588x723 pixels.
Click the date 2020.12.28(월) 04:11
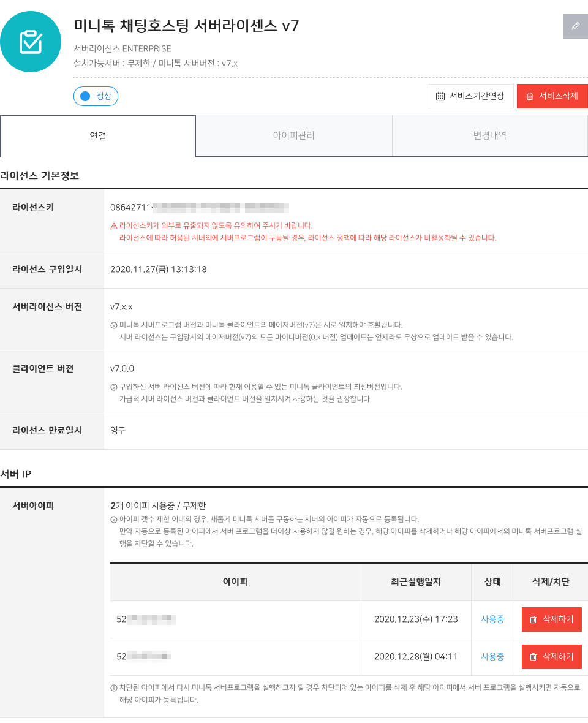416,657
